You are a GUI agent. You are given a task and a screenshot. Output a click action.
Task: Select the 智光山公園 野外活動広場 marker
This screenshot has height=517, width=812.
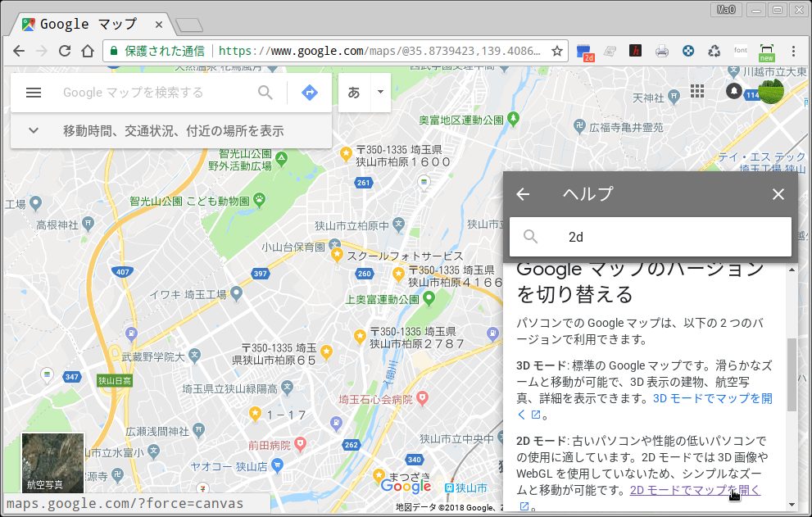click(281, 158)
